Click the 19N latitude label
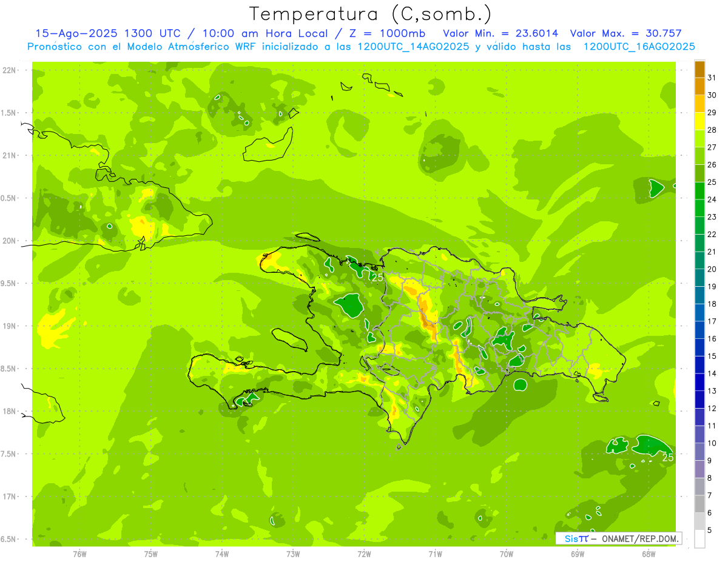728x562 pixels. 10,326
